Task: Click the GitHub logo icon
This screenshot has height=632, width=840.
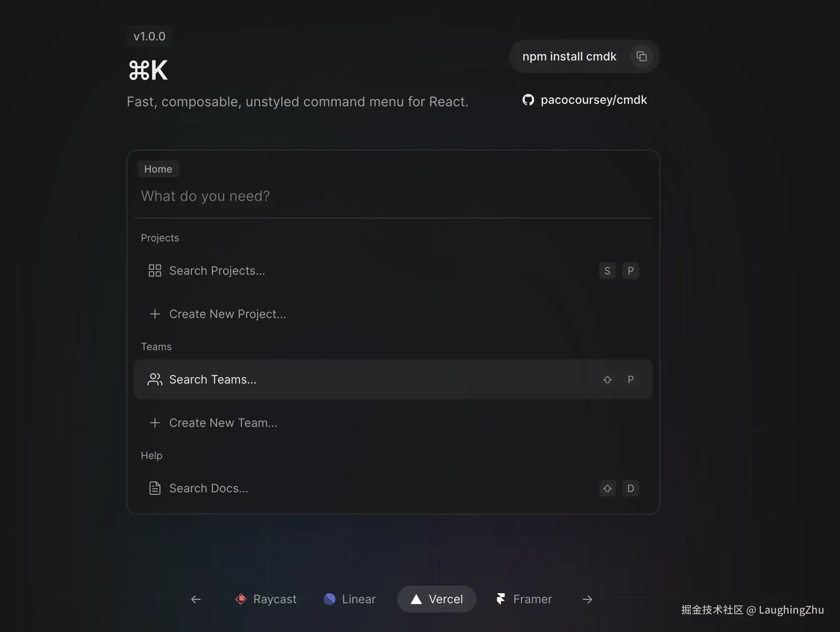Action: [528, 100]
